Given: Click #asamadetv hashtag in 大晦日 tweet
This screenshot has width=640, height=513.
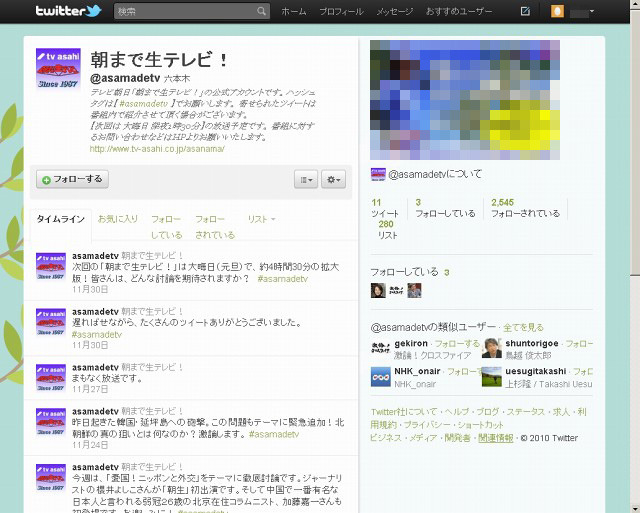Looking at the screenshot, I should click(x=282, y=279).
